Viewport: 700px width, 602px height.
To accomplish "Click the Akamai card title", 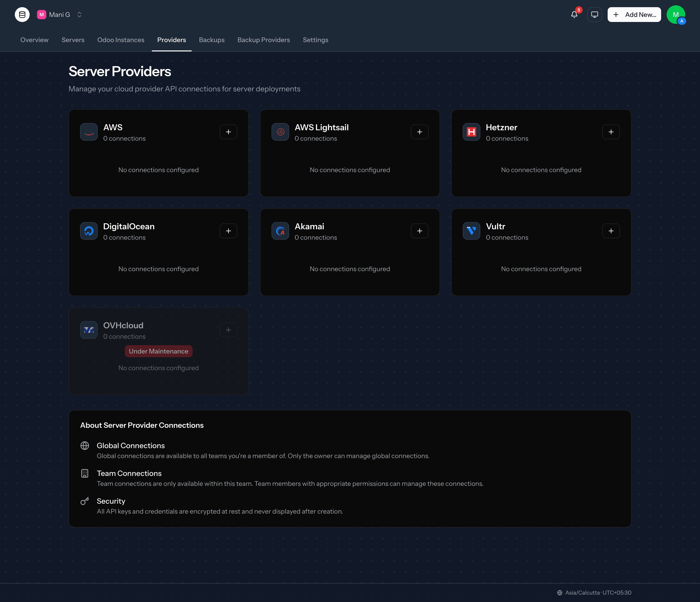I will click(x=309, y=226).
